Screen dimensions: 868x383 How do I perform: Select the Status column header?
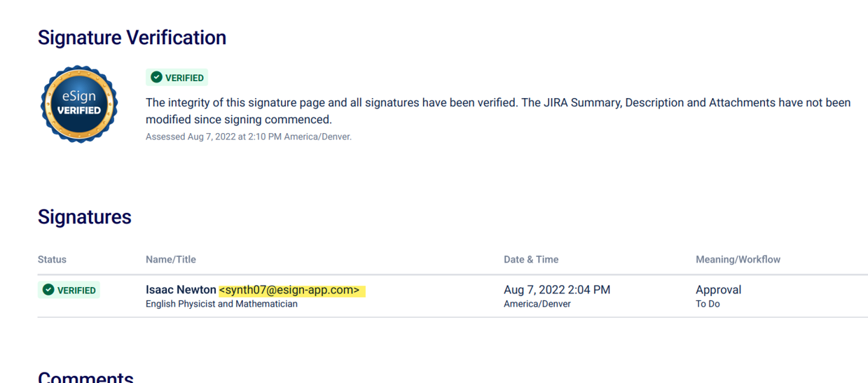coord(52,260)
